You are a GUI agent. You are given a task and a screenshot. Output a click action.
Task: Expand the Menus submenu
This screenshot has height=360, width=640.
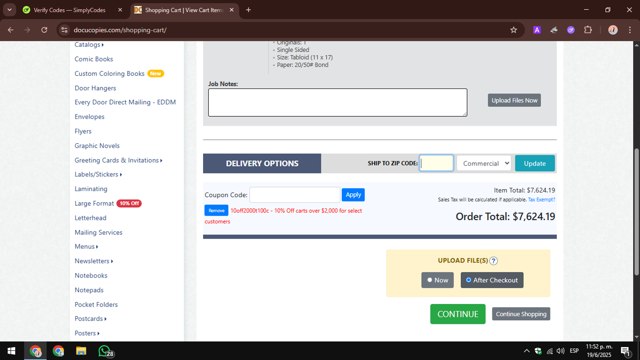[86, 247]
